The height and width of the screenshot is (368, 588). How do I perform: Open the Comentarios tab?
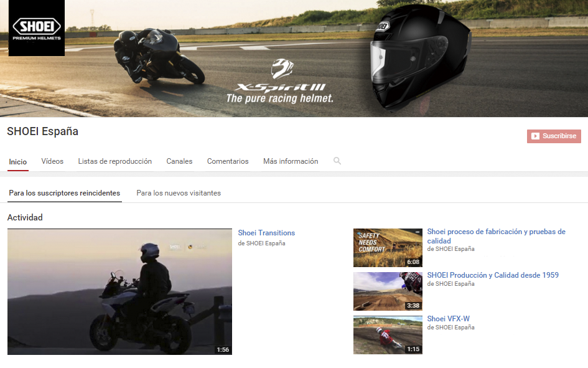[x=228, y=161]
